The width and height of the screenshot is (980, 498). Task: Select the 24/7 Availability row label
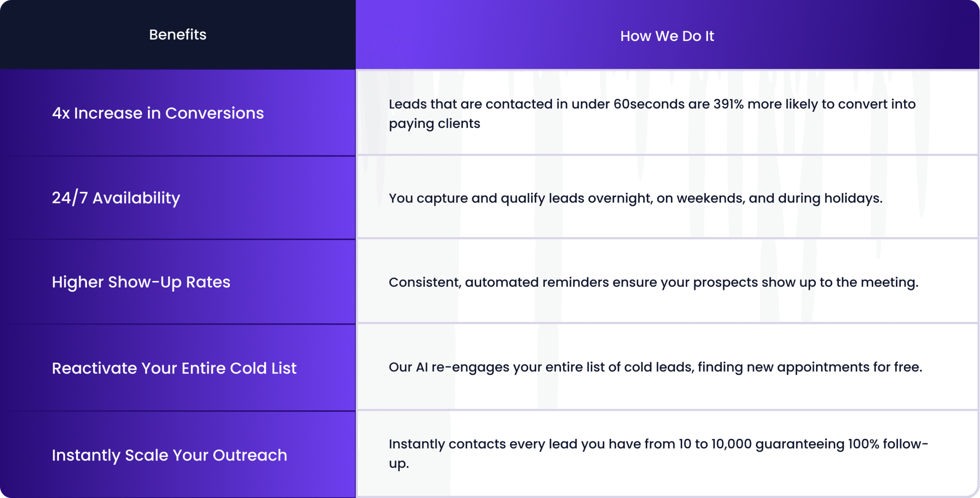coord(116,198)
